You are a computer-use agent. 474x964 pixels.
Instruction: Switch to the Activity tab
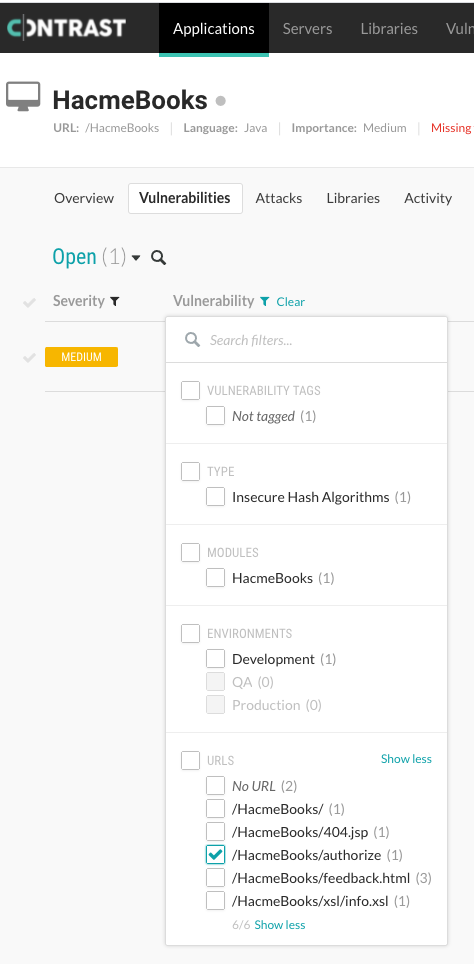point(428,198)
